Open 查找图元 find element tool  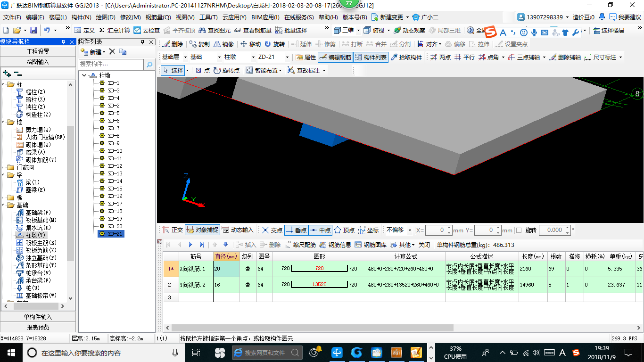[215, 30]
